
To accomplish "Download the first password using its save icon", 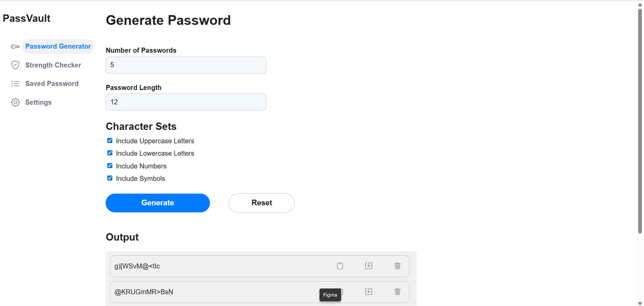I will point(369,266).
